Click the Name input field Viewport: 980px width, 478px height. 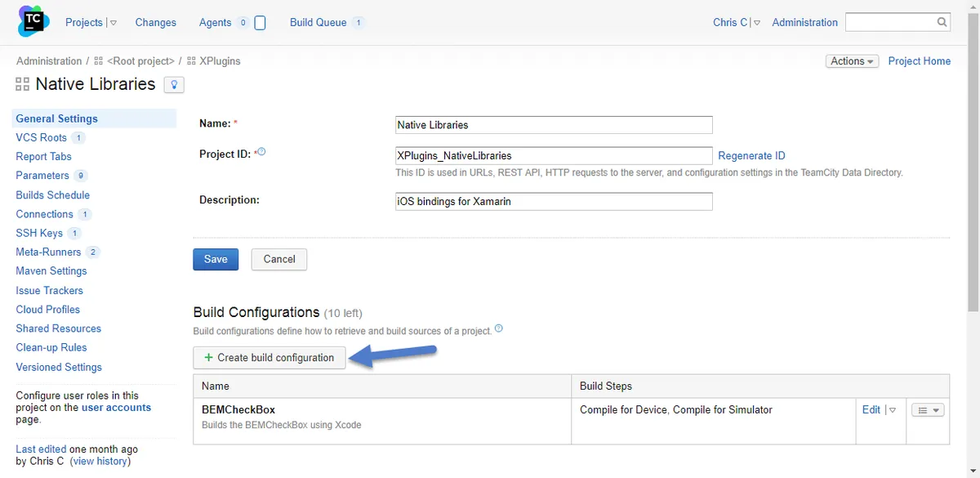[x=554, y=125]
